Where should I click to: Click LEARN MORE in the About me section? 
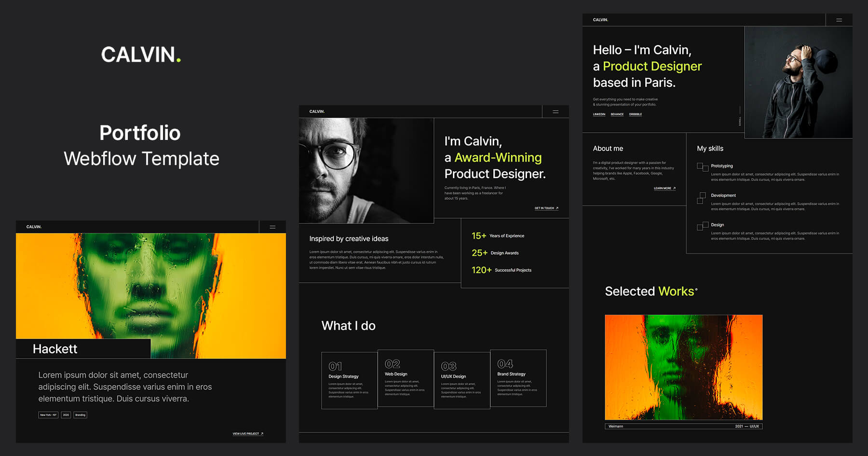(663, 188)
